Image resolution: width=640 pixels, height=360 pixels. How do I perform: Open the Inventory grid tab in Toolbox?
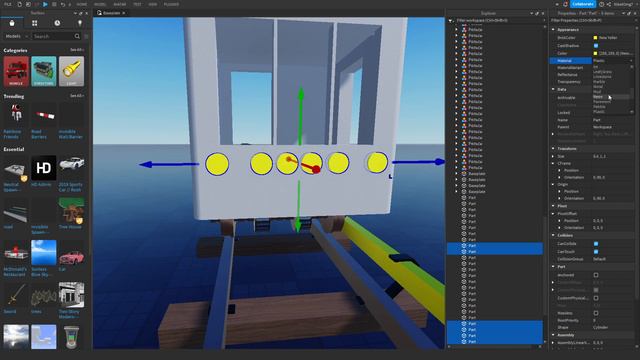tap(35, 23)
